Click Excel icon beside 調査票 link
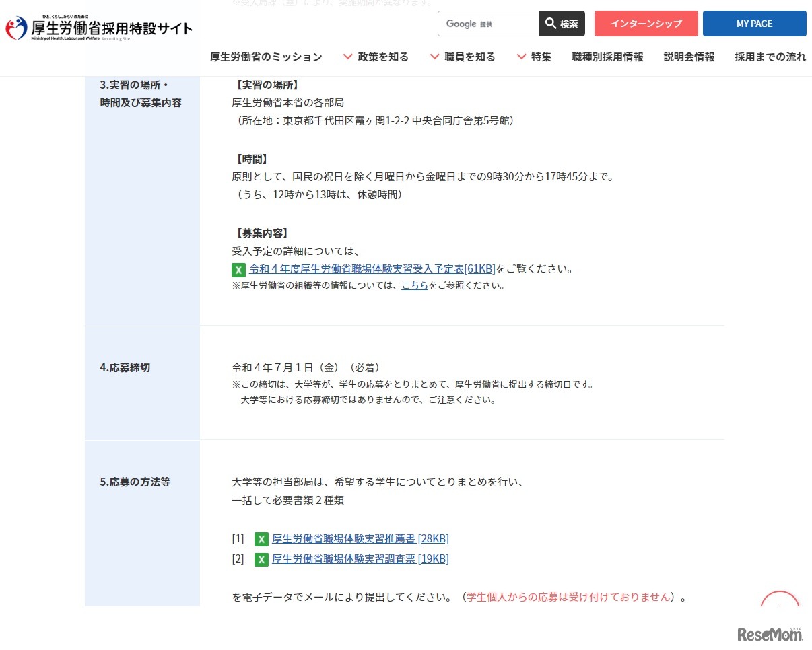Screen dimensions: 812x650 click(x=262, y=560)
